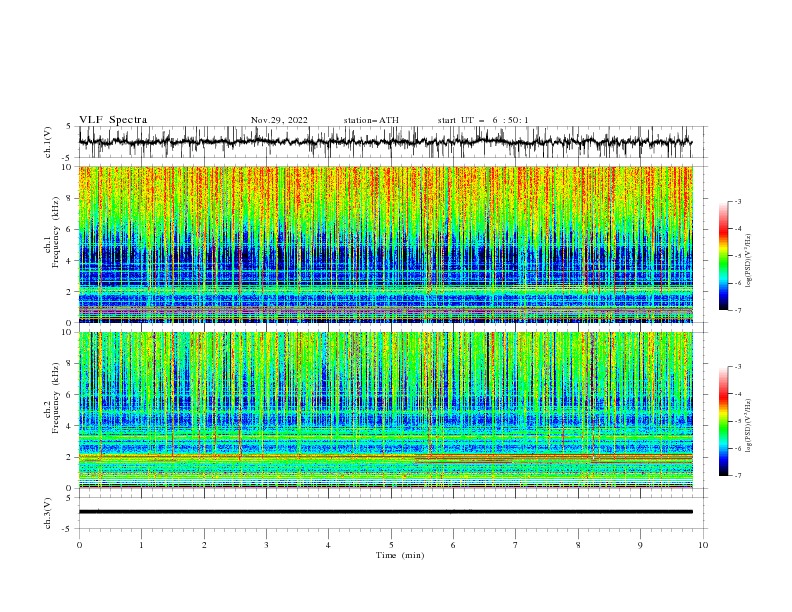Click time axis tick label "4"
Image resolution: width=792 pixels, height=612 pixels.
pos(329,546)
